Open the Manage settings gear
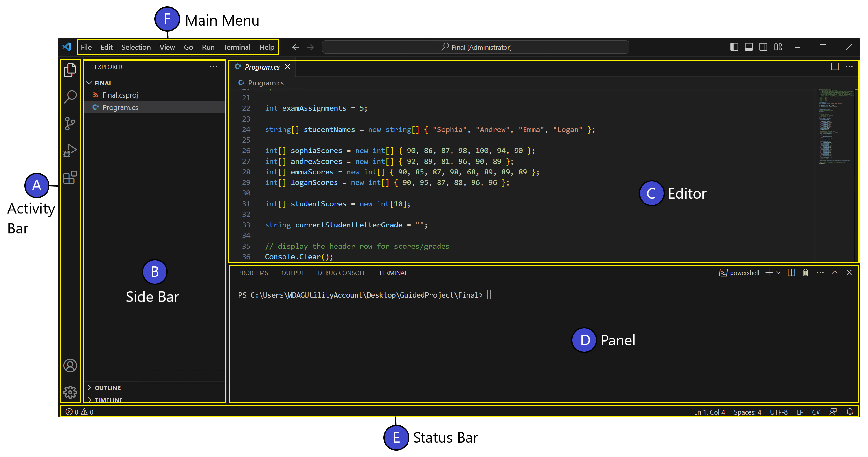 click(70, 392)
